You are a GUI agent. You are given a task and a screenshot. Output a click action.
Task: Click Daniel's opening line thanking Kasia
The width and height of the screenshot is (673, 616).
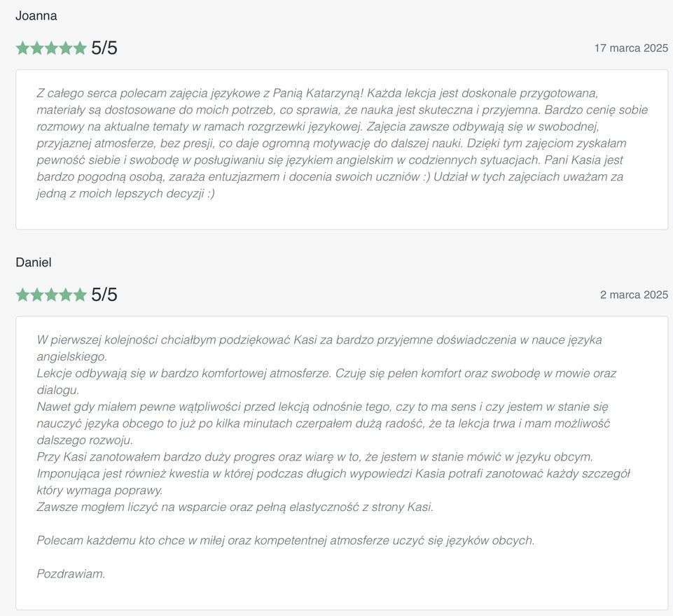[319, 340]
